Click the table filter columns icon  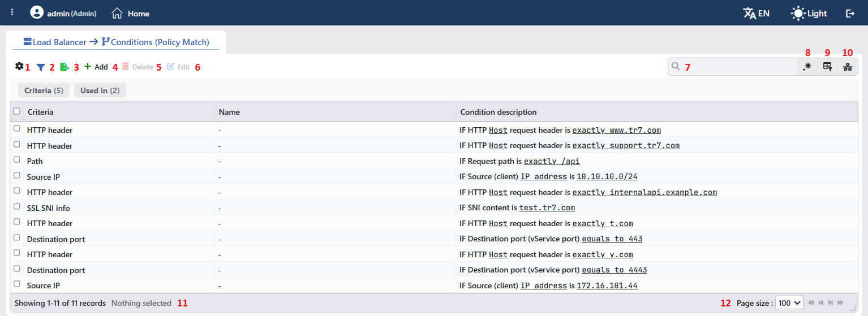pyautogui.click(x=827, y=67)
